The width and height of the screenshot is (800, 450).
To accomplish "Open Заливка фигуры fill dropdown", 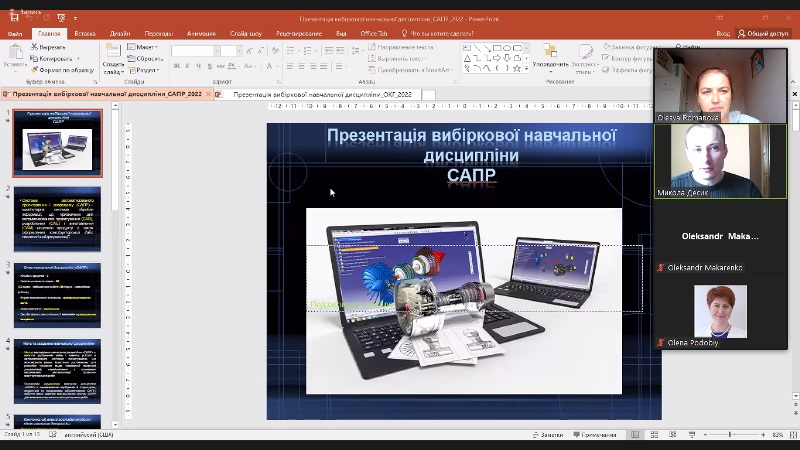I will click(629, 47).
